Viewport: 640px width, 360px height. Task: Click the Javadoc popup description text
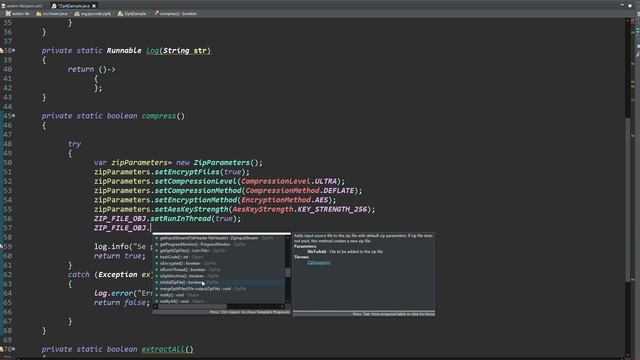tap(363, 238)
